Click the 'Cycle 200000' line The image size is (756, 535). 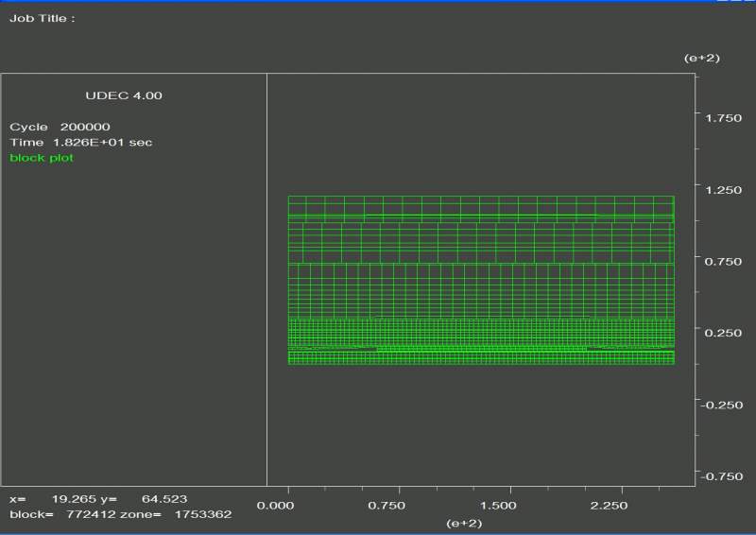pyautogui.click(x=60, y=127)
